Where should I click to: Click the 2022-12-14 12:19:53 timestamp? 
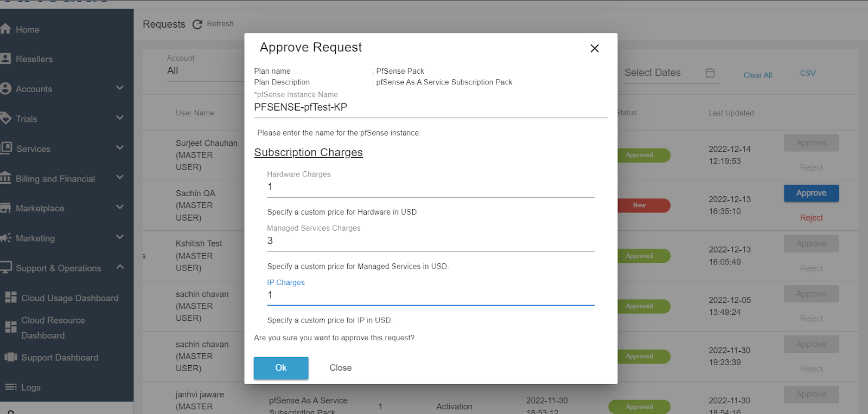(730, 155)
